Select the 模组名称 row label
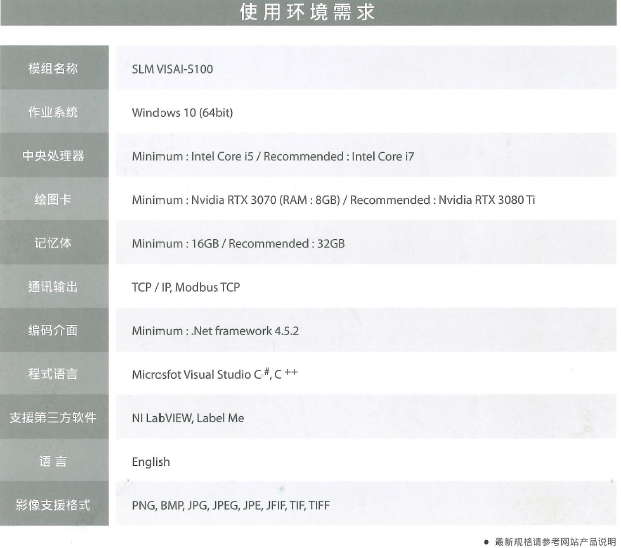The height and width of the screenshot is (548, 621). [54, 69]
